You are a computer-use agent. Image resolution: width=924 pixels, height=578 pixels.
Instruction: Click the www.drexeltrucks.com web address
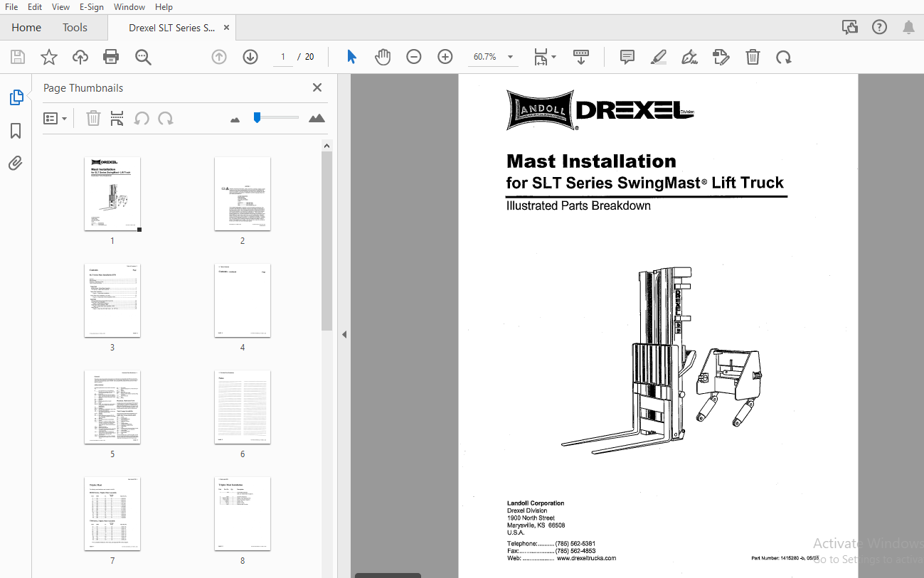click(x=586, y=558)
